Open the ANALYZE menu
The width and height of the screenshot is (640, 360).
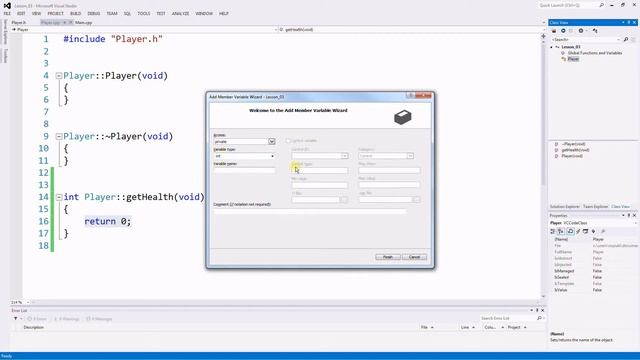pos(180,13)
